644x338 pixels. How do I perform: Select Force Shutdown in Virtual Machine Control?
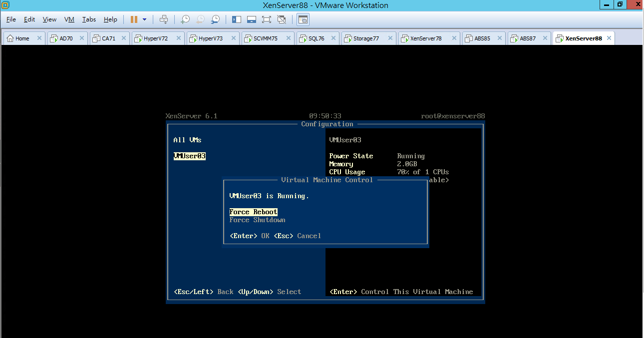point(257,220)
